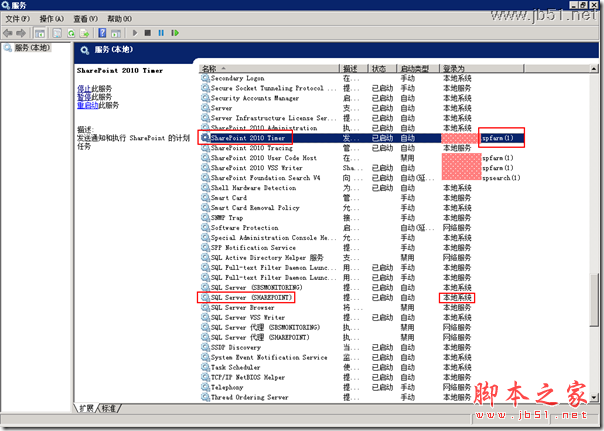This screenshot has height=431, width=604.
Task: Click the 停止 link to stop service
Action: coord(84,89)
